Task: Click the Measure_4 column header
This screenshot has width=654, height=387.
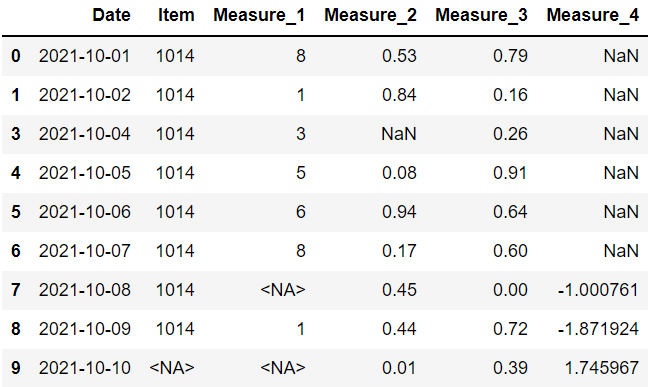Action: (x=593, y=15)
